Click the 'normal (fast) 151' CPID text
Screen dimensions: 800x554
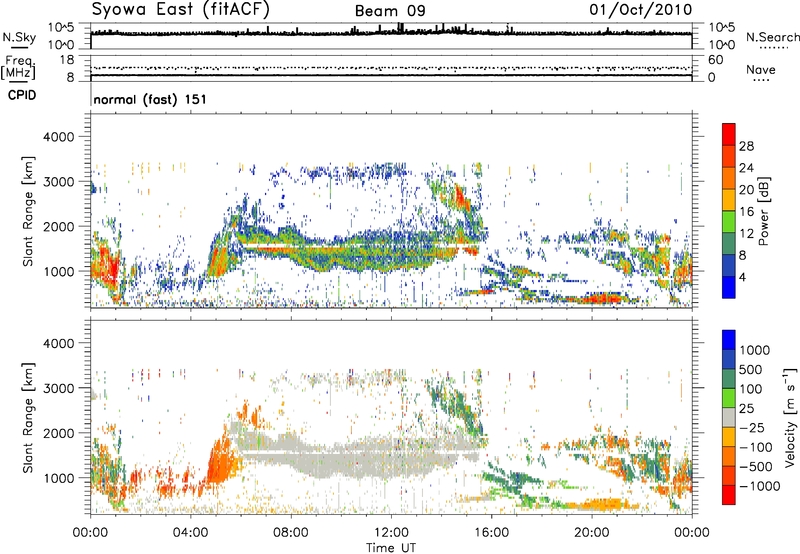pyautogui.click(x=150, y=99)
